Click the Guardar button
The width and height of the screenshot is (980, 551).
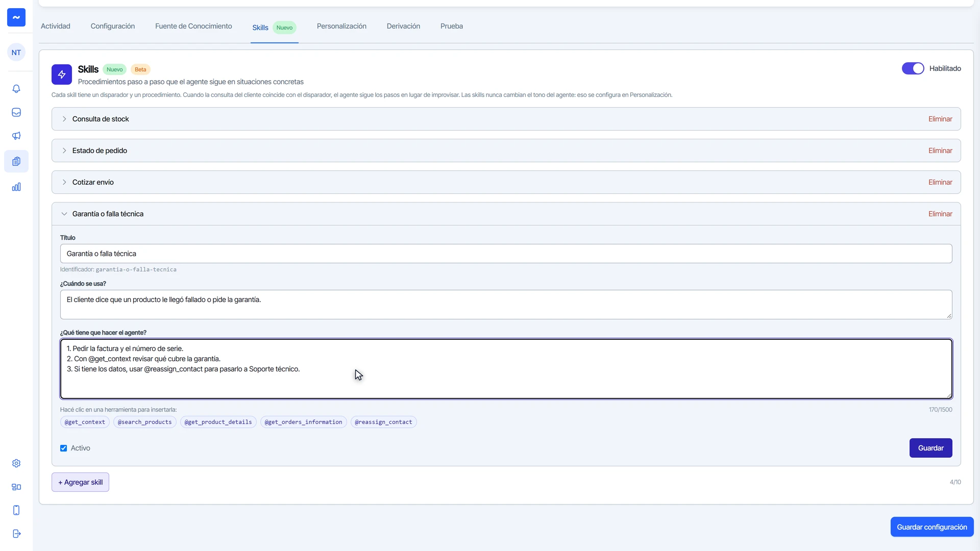(x=930, y=448)
